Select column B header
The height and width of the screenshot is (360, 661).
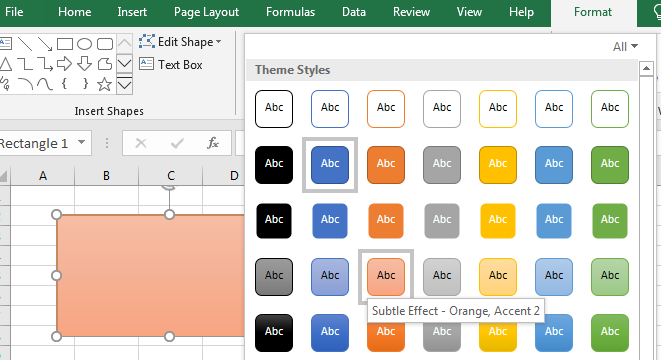pyautogui.click(x=106, y=175)
